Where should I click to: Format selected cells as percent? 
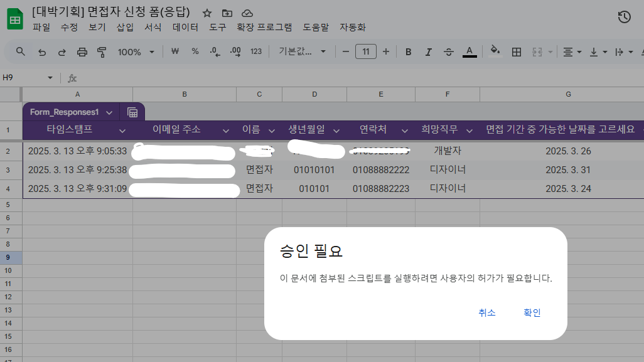[x=195, y=51]
